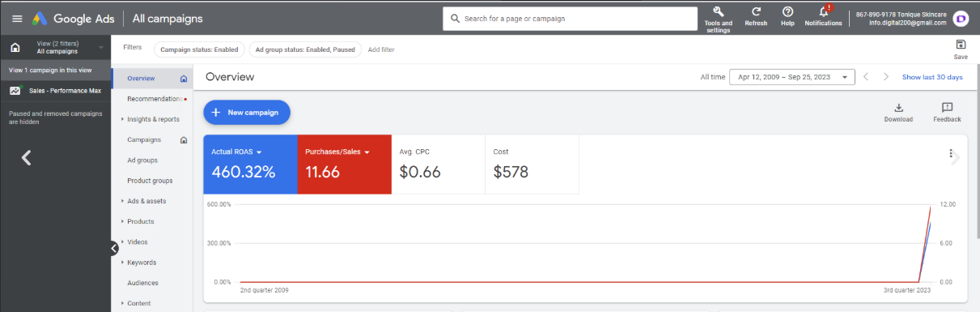Open Campaigns page
The width and height of the screenshot is (980, 312).
144,139
